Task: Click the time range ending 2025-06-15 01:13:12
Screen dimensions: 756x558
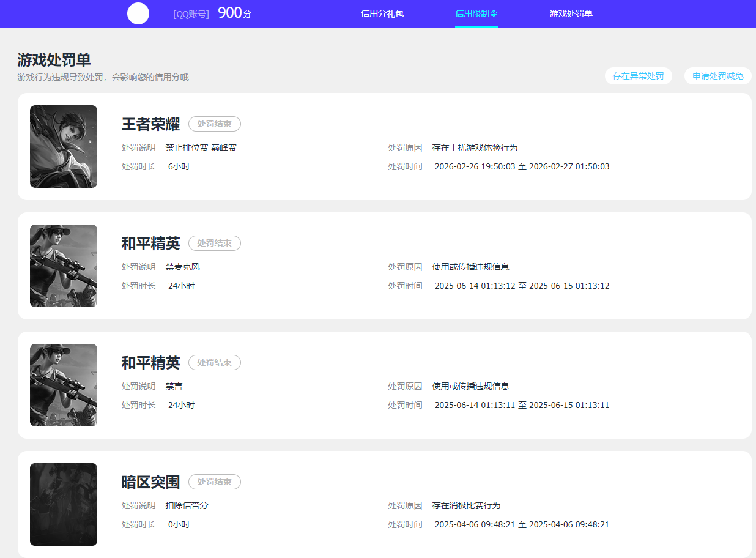Action: [522, 286]
